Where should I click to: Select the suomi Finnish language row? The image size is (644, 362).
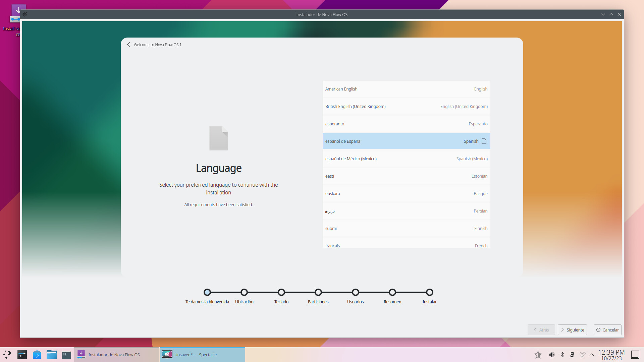pos(406,228)
